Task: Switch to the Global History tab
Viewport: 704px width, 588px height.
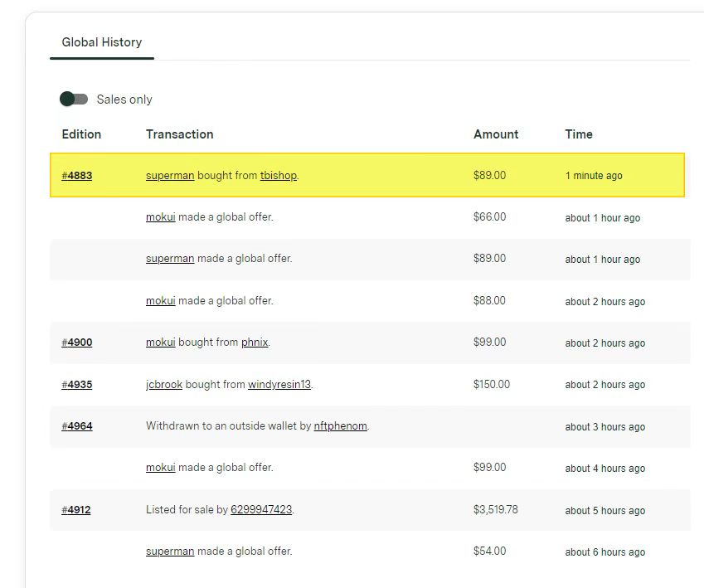Action: tap(101, 42)
